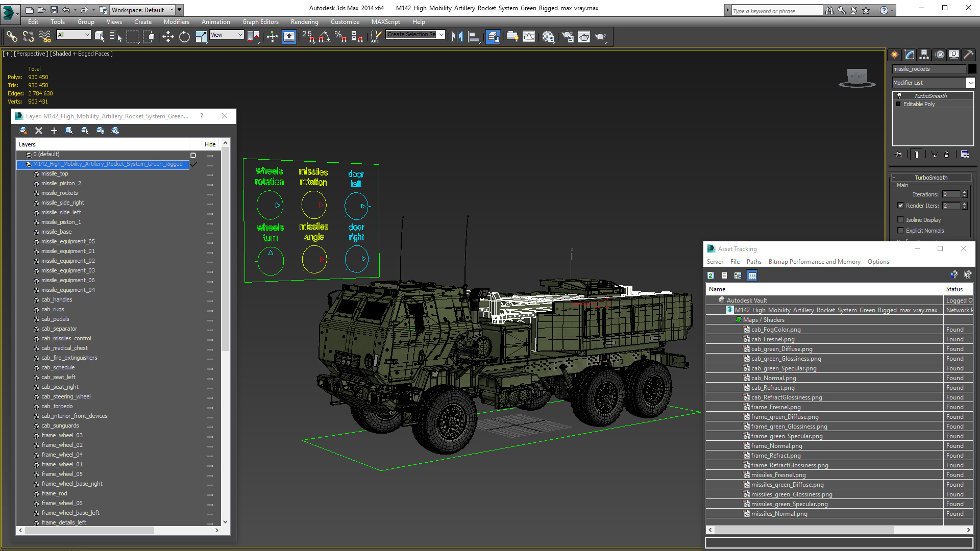Click the object color swatch
The width and height of the screenshot is (980, 551).
[972, 69]
